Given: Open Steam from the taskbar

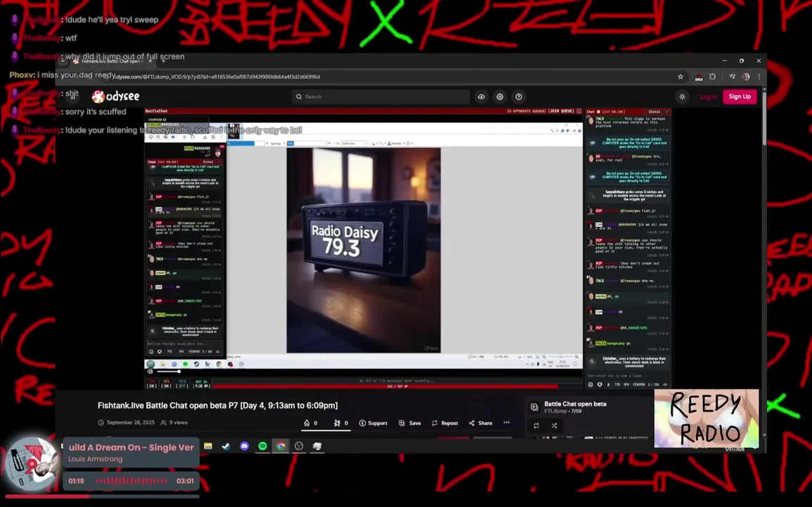Looking at the screenshot, I should click(x=227, y=446).
